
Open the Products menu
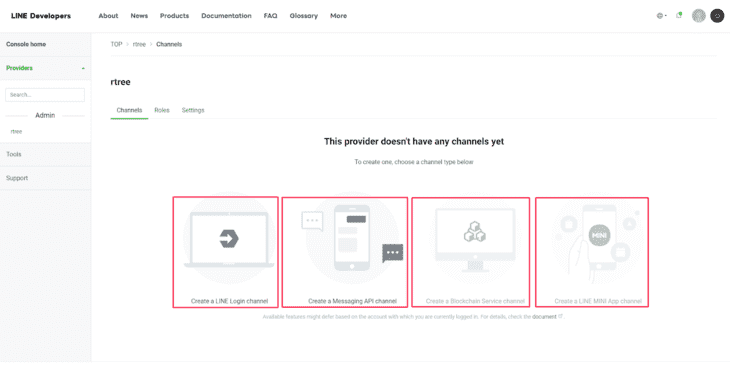click(x=175, y=16)
